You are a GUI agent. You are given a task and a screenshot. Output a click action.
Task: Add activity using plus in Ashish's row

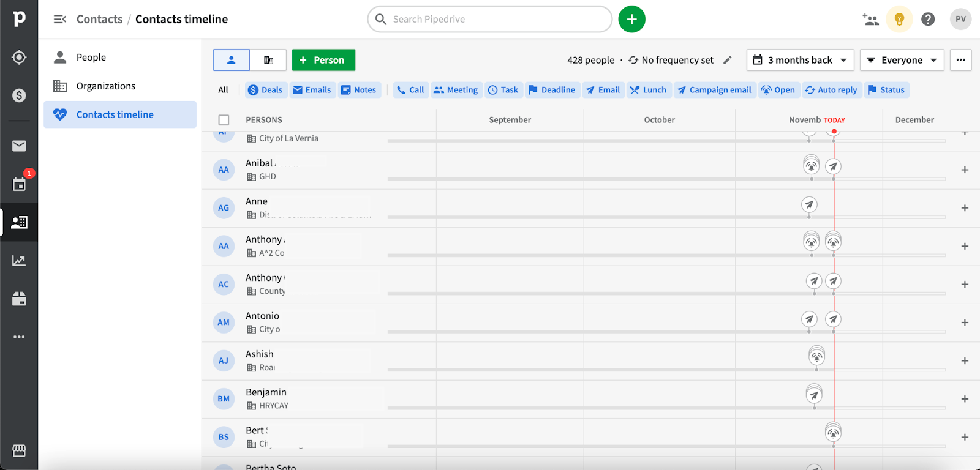pos(965,360)
